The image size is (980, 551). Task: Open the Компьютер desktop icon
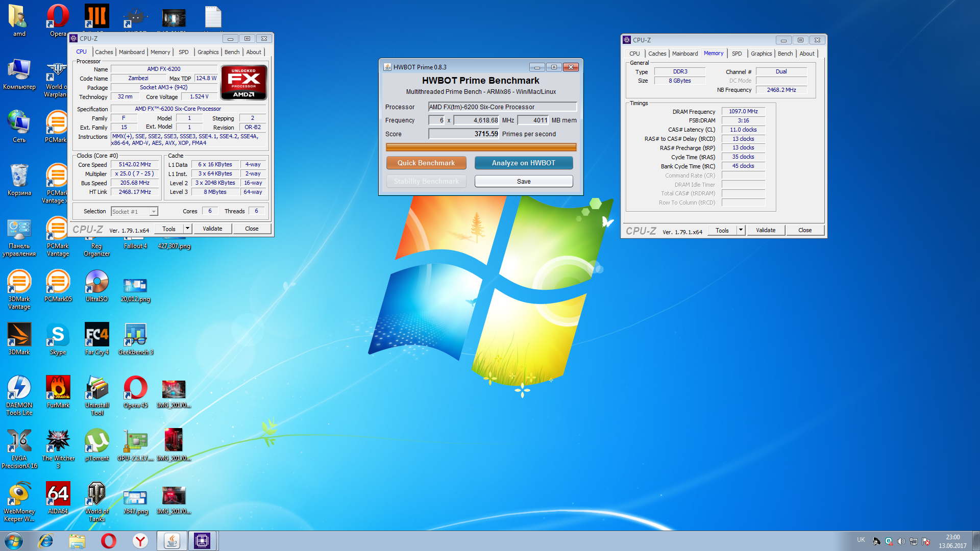(x=19, y=74)
